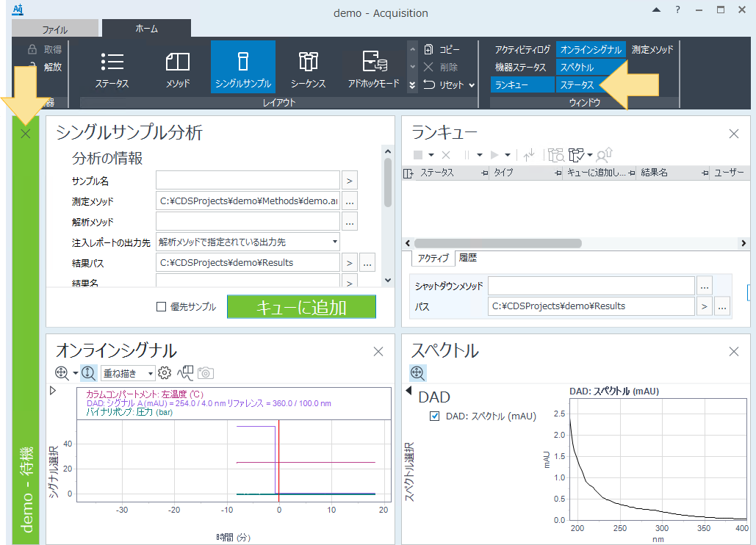Open the オンラインシグナル settings gear
Viewport: 756px width, 545px height.
pyautogui.click(x=165, y=373)
